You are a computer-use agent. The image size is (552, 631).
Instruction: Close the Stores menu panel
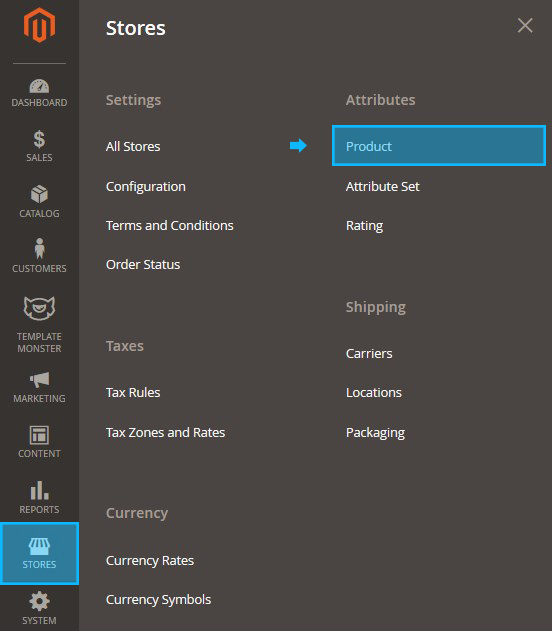[x=525, y=25]
